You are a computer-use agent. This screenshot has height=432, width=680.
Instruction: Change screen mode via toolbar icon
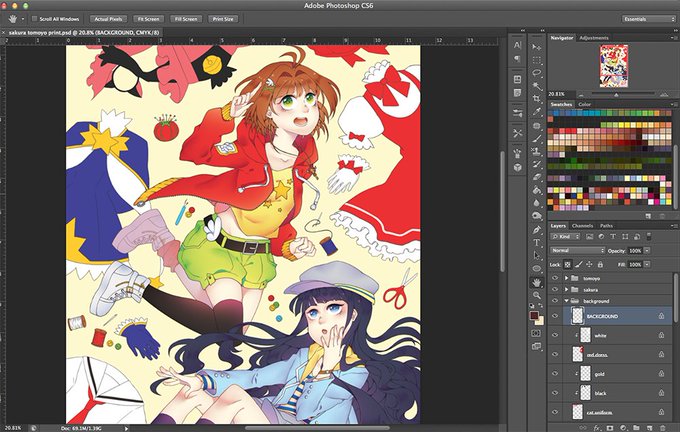tap(536, 346)
